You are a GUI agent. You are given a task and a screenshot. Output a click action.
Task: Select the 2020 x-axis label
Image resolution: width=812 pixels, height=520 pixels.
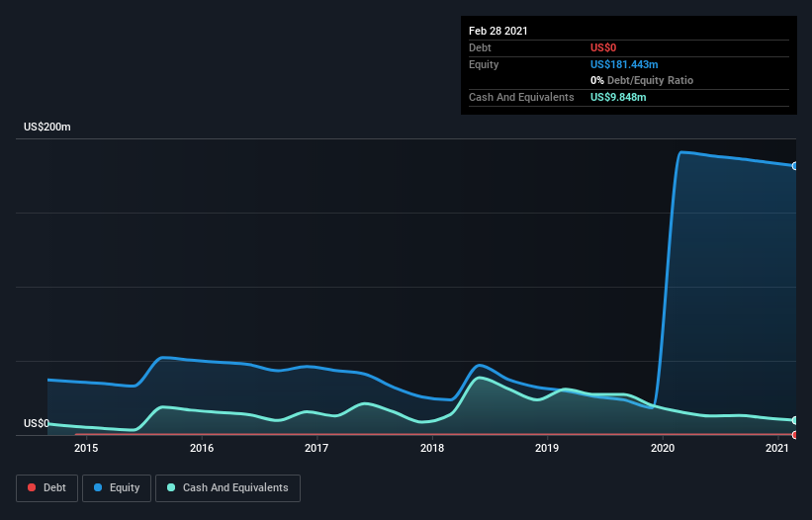[x=663, y=448]
